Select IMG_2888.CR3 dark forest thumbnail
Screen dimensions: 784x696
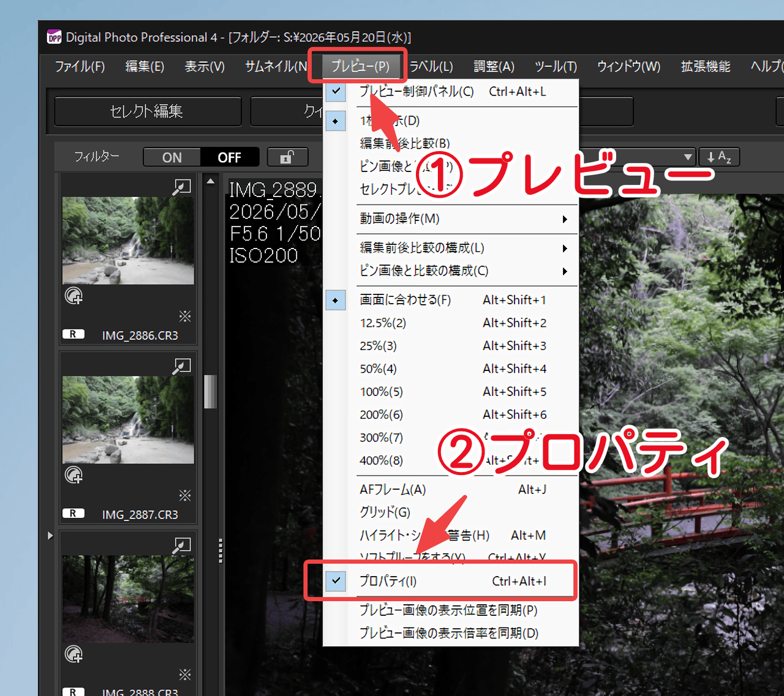(128, 599)
